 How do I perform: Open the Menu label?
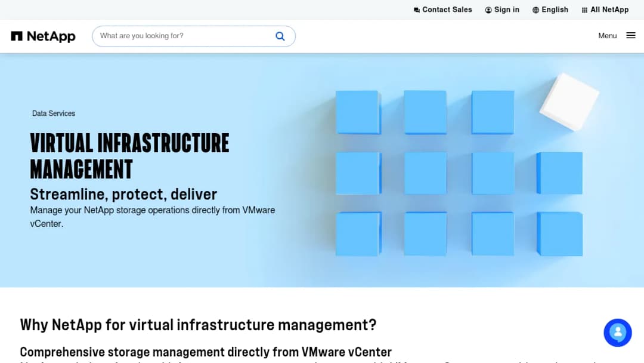607,36
